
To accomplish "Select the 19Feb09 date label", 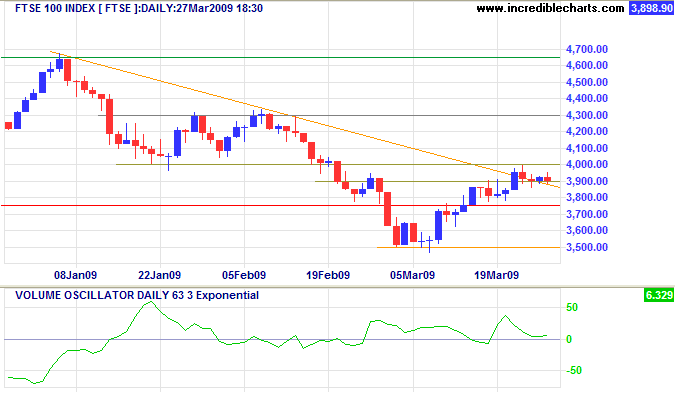I will (x=328, y=275).
